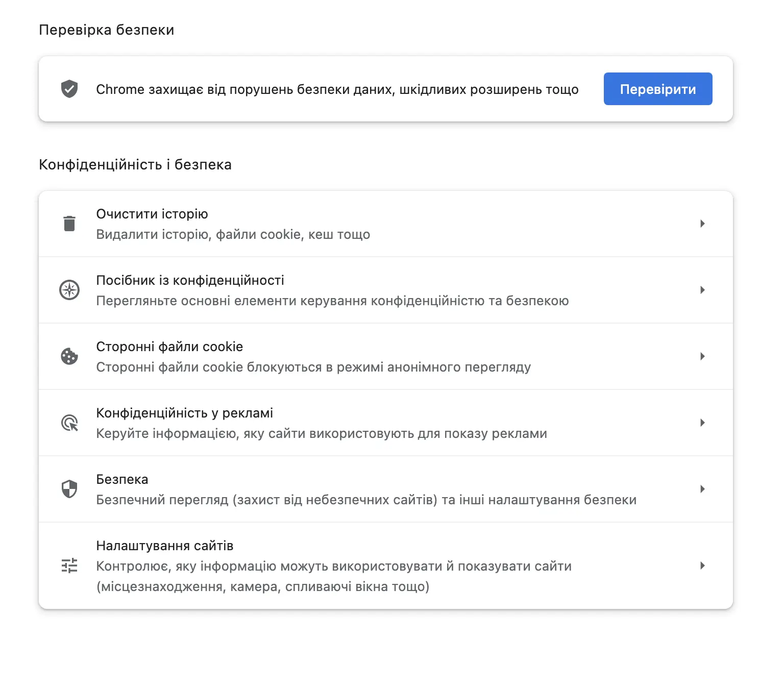Open Конфіденційність у рекламі title
Screen dimensions: 784x688
185,413
